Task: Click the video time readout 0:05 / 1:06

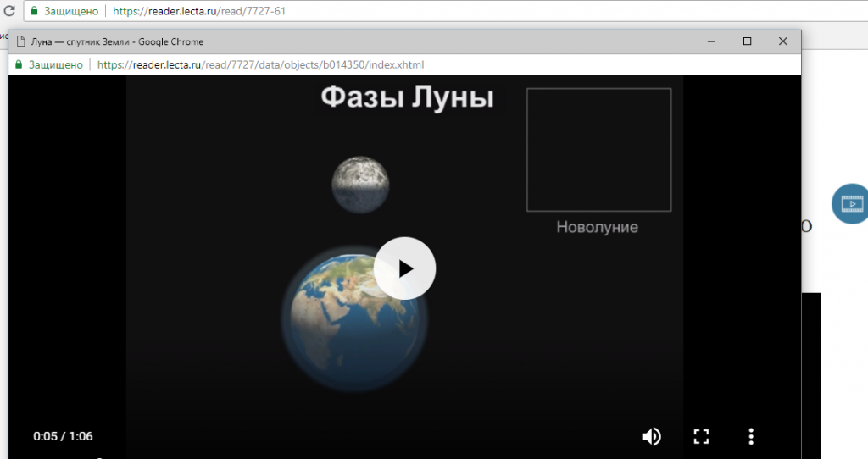Action: pos(63,436)
